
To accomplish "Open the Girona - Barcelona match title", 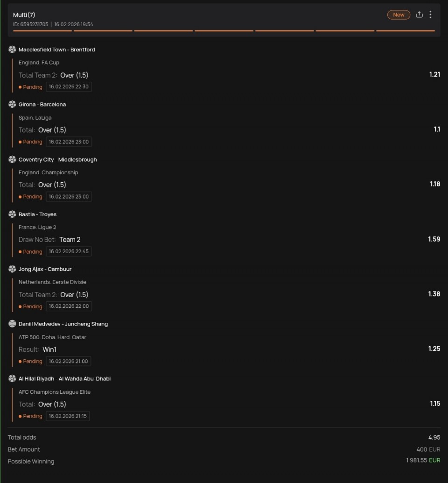I will [42, 105].
